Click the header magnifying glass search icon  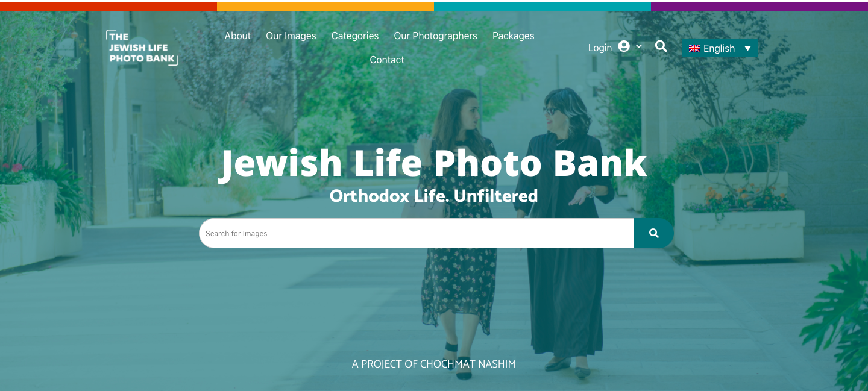point(661,46)
